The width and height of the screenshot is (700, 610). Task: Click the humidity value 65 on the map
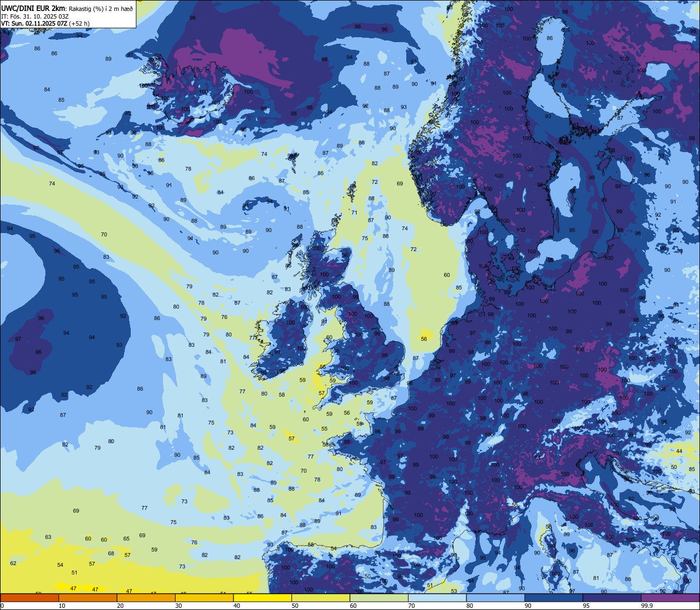pos(126,539)
